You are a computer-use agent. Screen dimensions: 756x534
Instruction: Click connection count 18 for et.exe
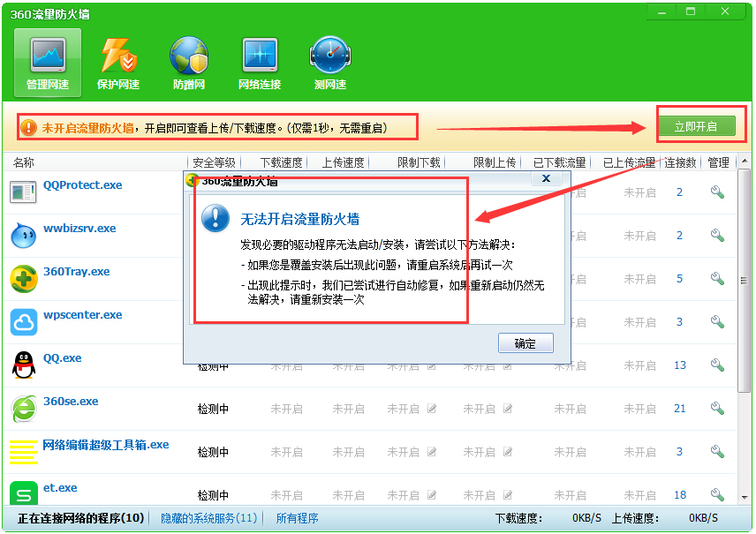point(680,495)
